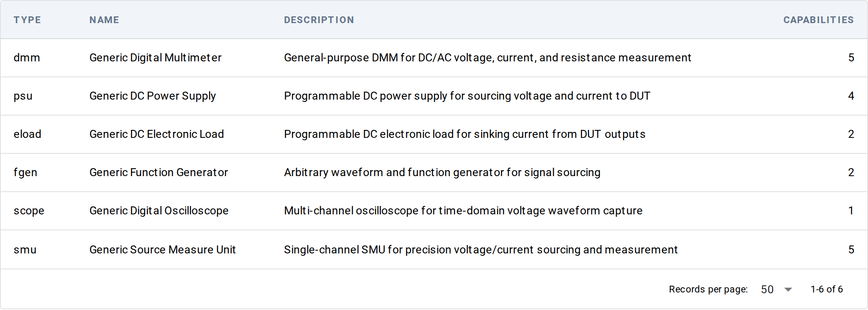Screen dimensions: 868x310
Task: Open the Generic DC Electronic Load entry
Action: pos(156,134)
